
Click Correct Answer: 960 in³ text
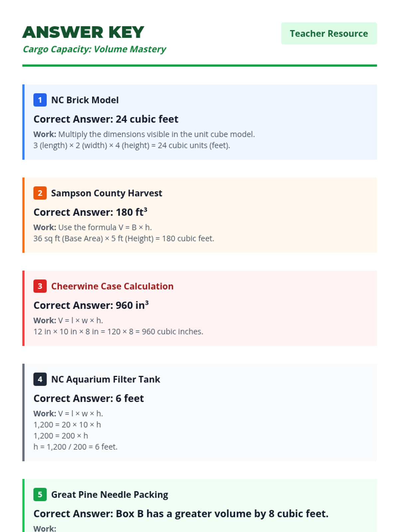[x=91, y=305]
